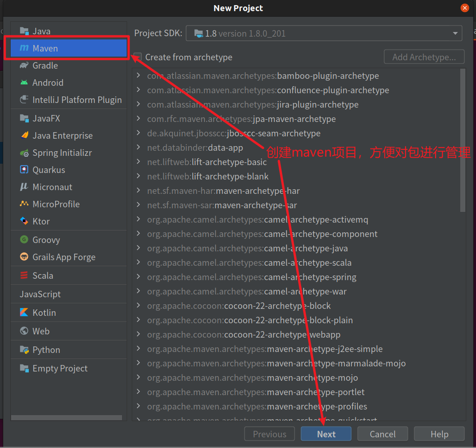This screenshot has height=448, width=476.
Task: Click the IntelliJ Platform Plugin icon
Action: [x=24, y=100]
